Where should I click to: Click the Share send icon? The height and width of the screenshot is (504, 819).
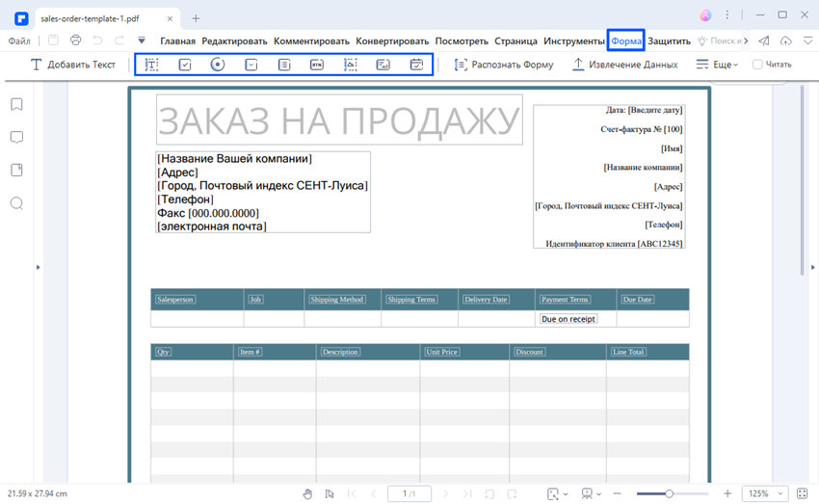(x=764, y=40)
